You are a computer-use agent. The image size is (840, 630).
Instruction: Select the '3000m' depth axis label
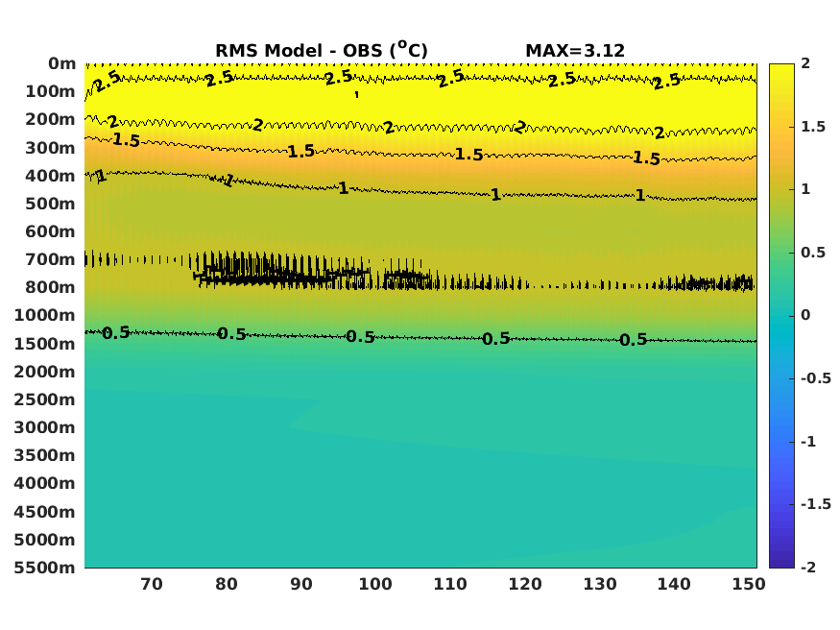(45, 427)
